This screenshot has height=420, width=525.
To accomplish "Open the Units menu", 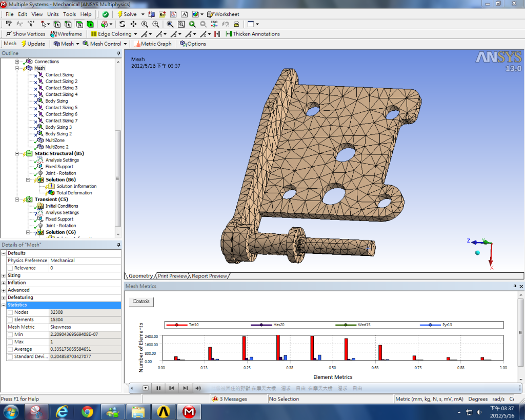I will coord(52,14).
